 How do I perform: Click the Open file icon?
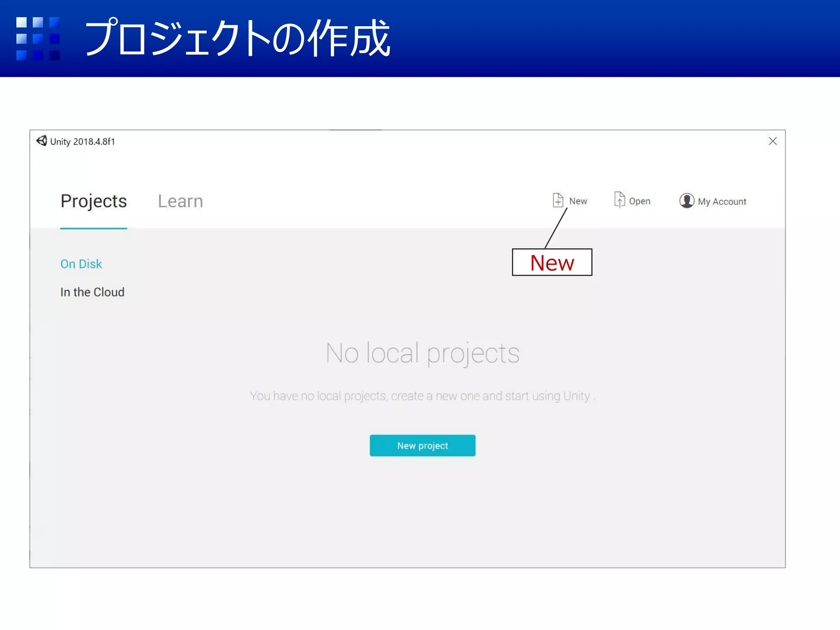click(619, 200)
